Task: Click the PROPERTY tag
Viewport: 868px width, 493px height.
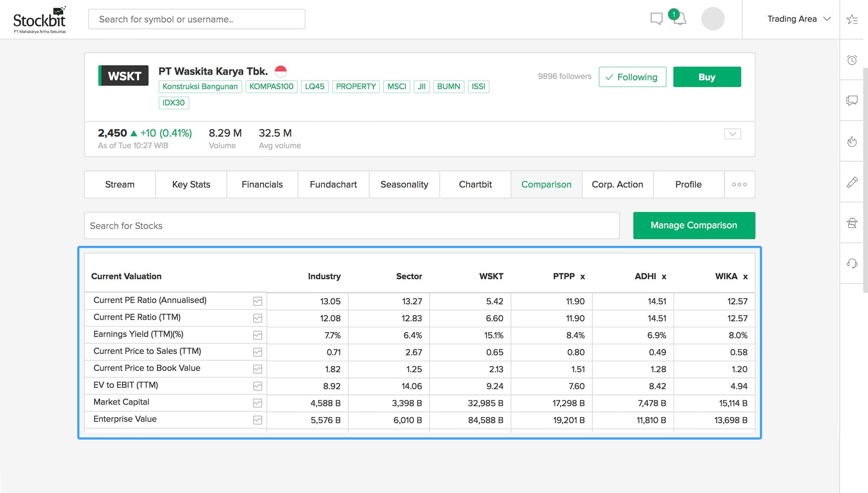Action: pyautogui.click(x=356, y=86)
